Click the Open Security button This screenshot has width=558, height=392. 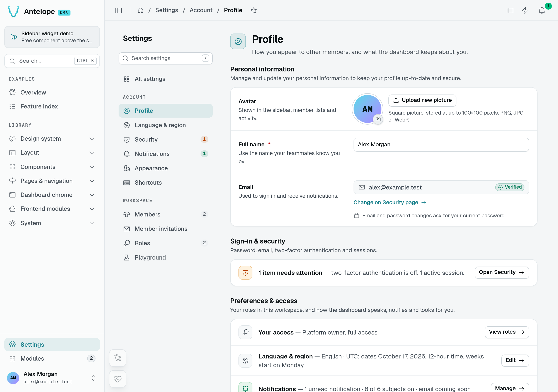[502, 272]
